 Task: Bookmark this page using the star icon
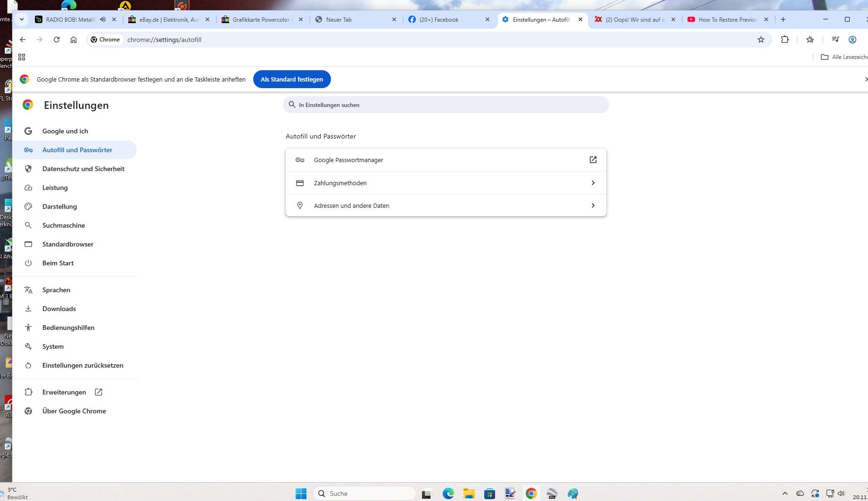tap(761, 40)
